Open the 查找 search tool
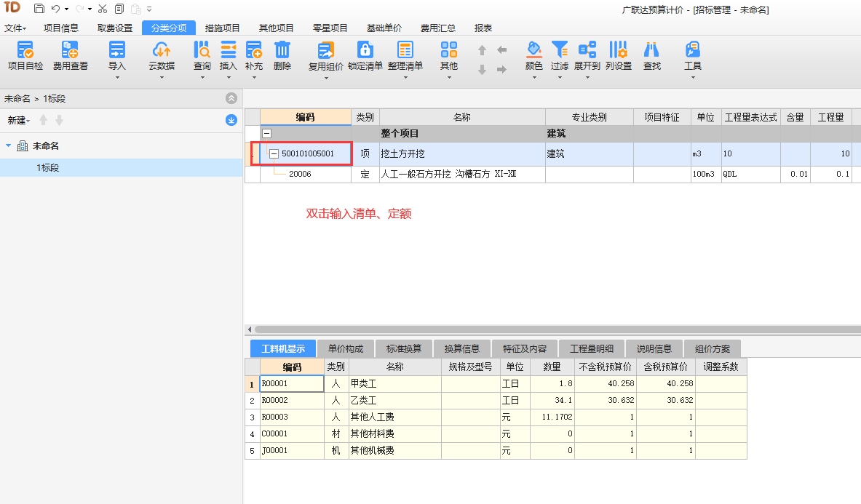 651,57
